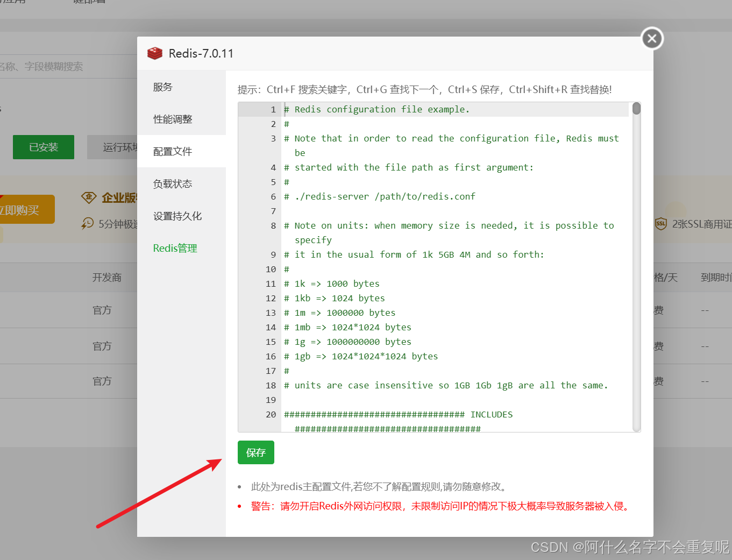Click the line '# 1kb => 1024 bytes'

point(335,298)
